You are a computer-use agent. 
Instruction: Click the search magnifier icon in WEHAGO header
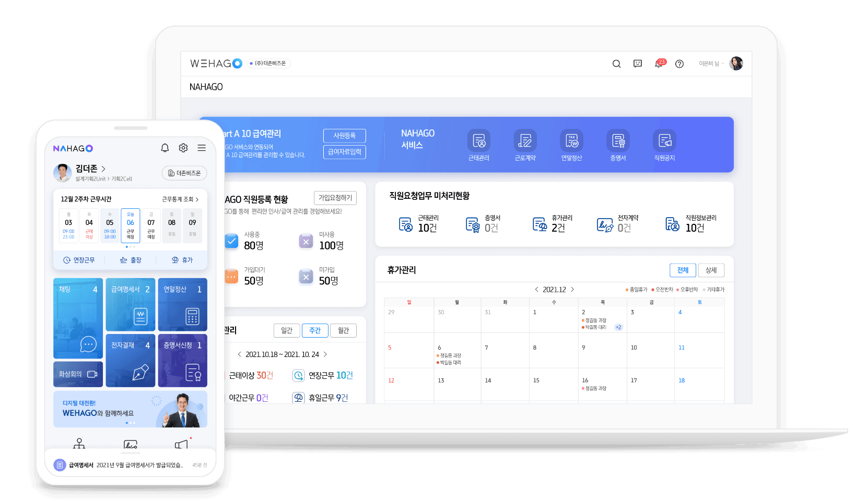(x=616, y=64)
